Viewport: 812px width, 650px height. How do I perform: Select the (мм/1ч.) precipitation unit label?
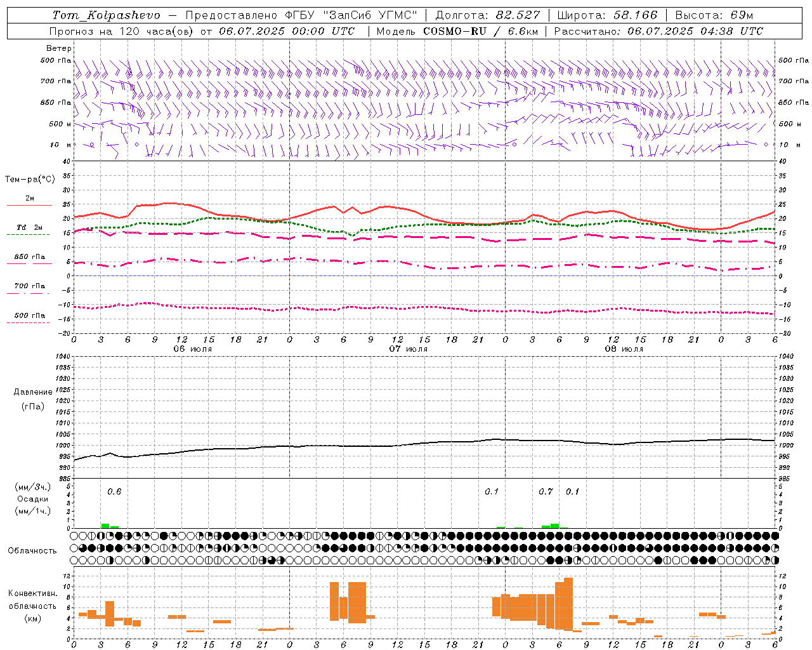point(33,511)
